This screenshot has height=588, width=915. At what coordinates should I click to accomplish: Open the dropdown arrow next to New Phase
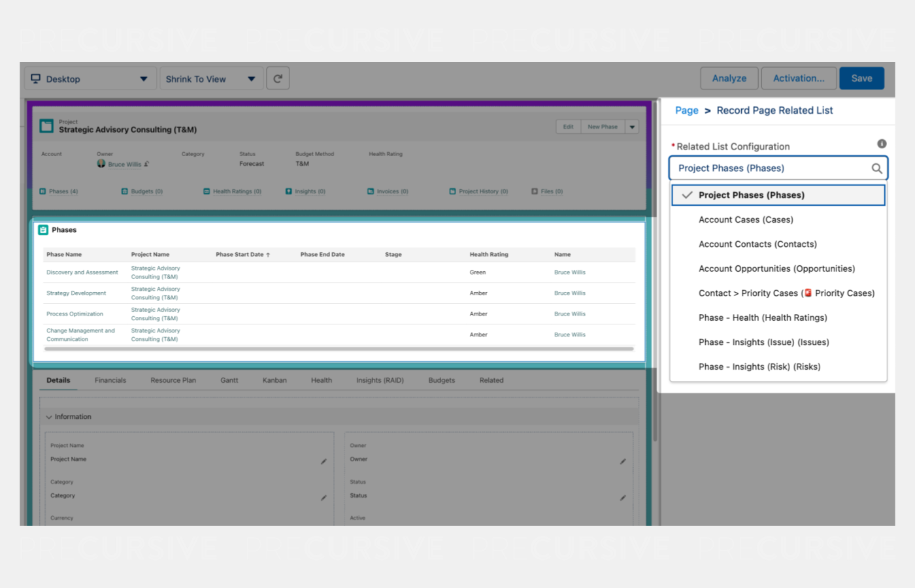632,127
